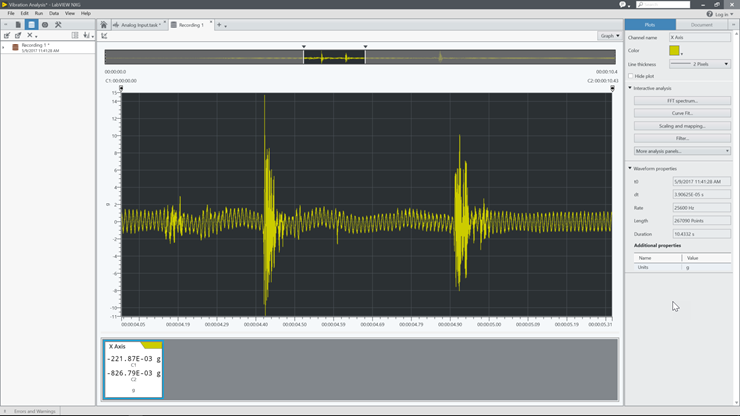The width and height of the screenshot is (740, 416).
Task: Select the highlighted data view icon in left pane
Action: [x=31, y=25]
